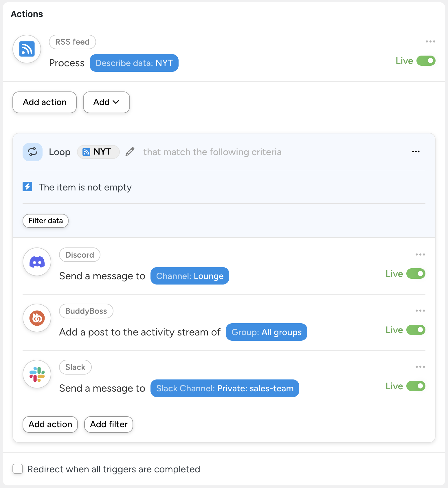This screenshot has width=448, height=488.
Task: Expand the Add dropdown button
Action: [x=106, y=102]
